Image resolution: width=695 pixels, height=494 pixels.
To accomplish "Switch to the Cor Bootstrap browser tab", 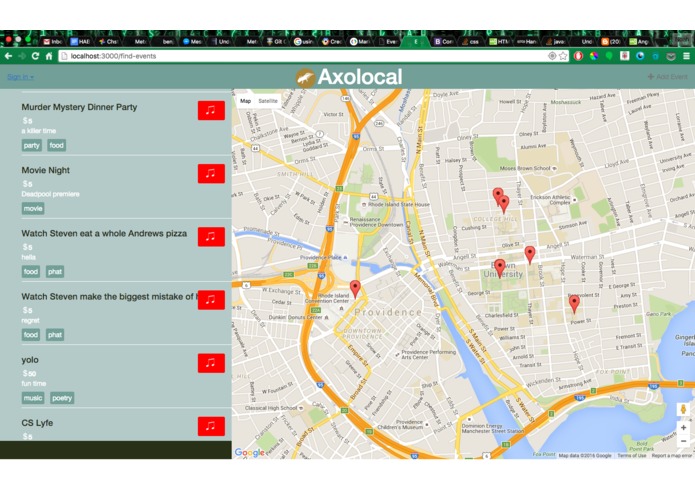I will [443, 42].
